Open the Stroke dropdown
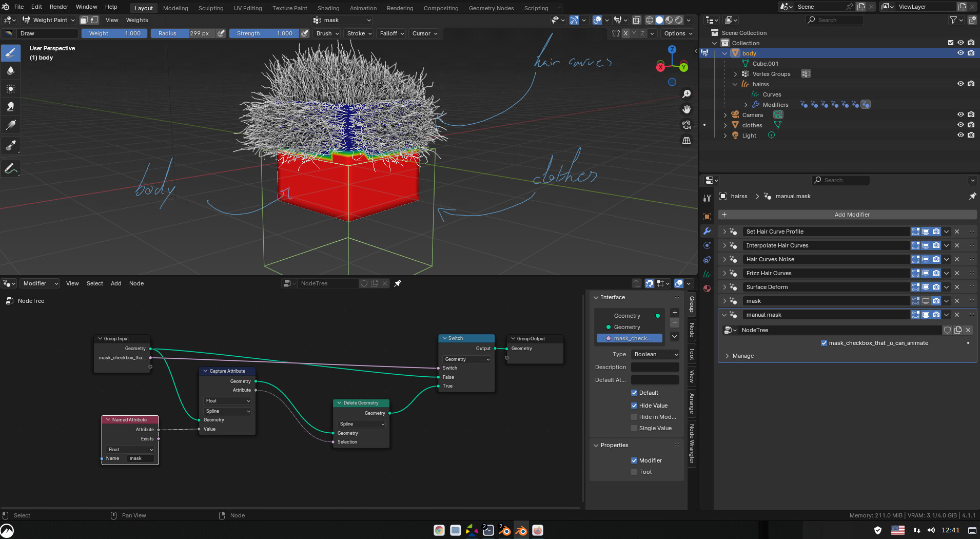Image resolution: width=980 pixels, height=539 pixels. click(x=359, y=33)
